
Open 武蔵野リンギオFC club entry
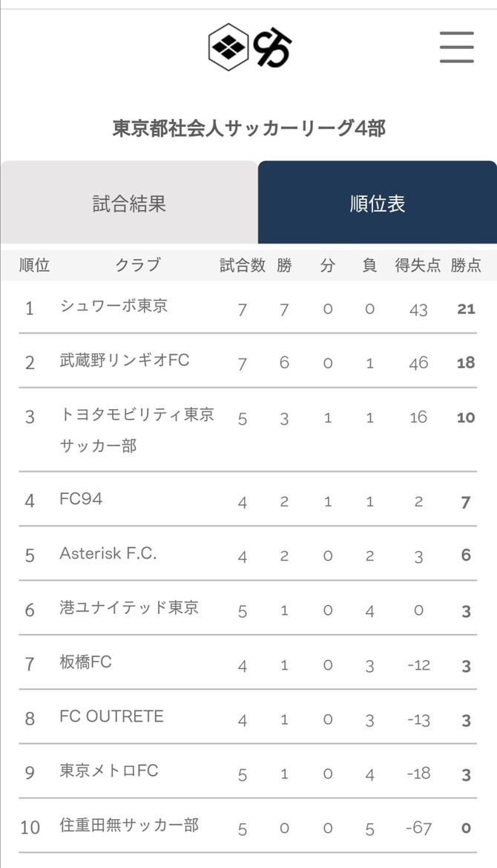point(125,360)
